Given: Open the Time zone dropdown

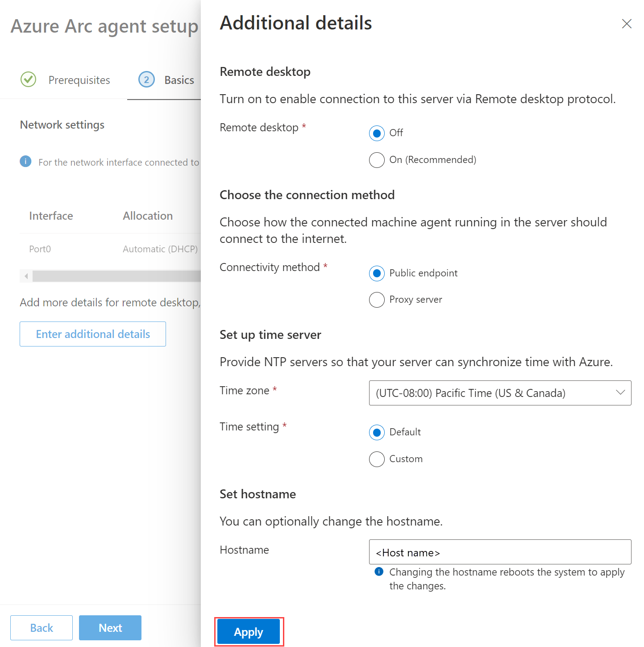Looking at the screenshot, I should 500,393.
